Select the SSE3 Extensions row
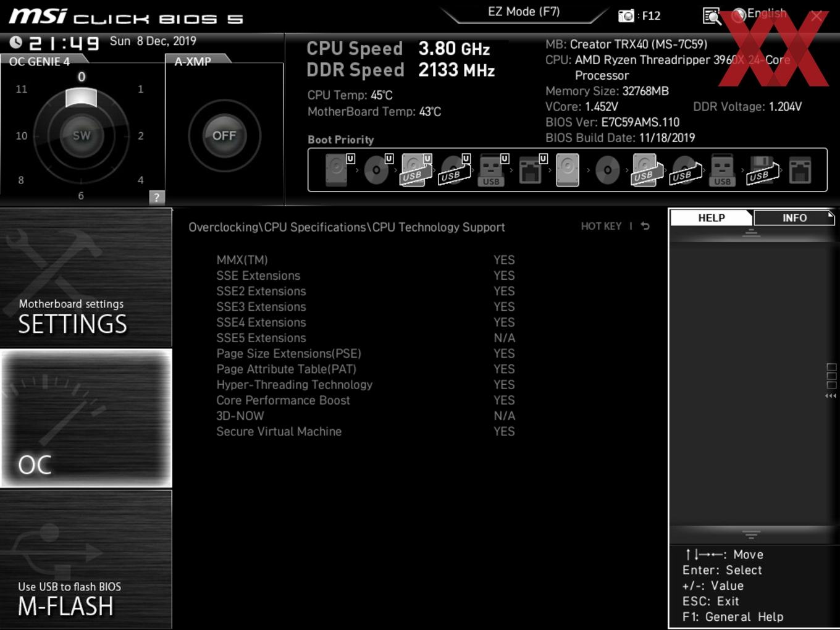Screen dimensions: 840x630 click(366, 307)
